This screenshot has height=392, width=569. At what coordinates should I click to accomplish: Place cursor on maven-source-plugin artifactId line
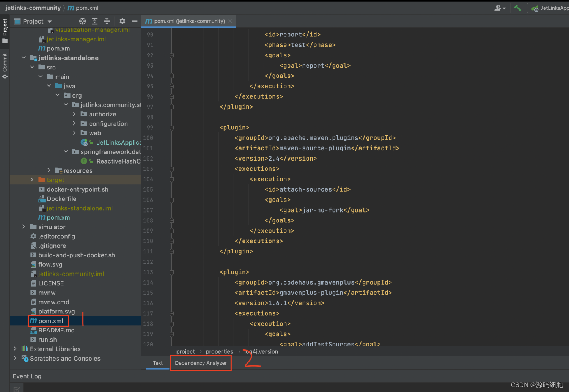coord(317,148)
